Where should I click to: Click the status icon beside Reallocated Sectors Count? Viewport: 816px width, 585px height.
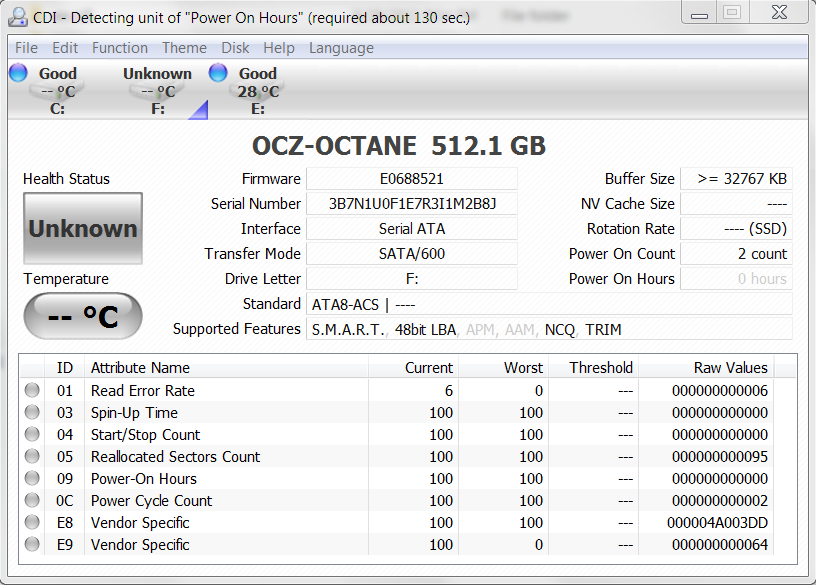[x=33, y=456]
